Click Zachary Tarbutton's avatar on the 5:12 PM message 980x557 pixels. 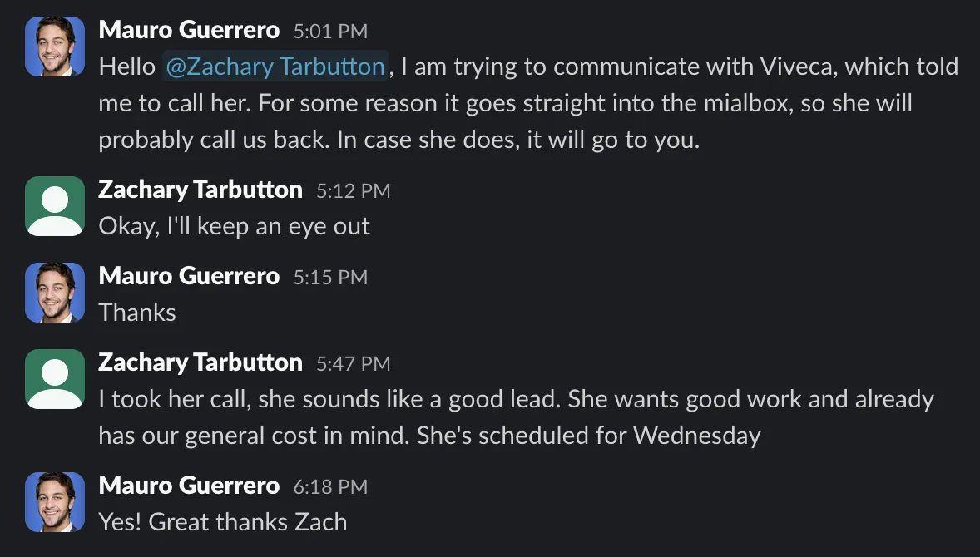[x=55, y=205]
